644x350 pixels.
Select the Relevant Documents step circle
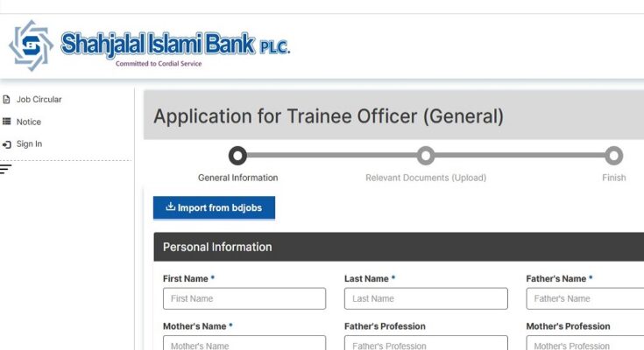[x=426, y=156]
